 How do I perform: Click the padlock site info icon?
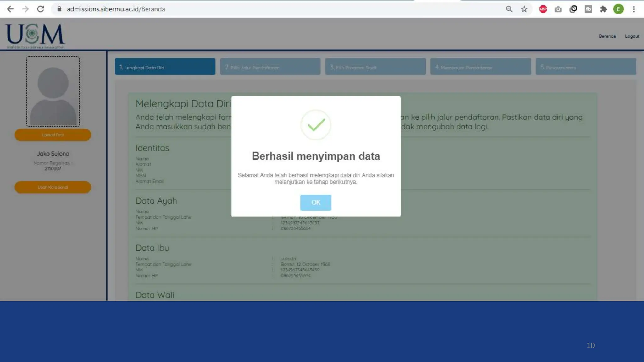[59, 9]
